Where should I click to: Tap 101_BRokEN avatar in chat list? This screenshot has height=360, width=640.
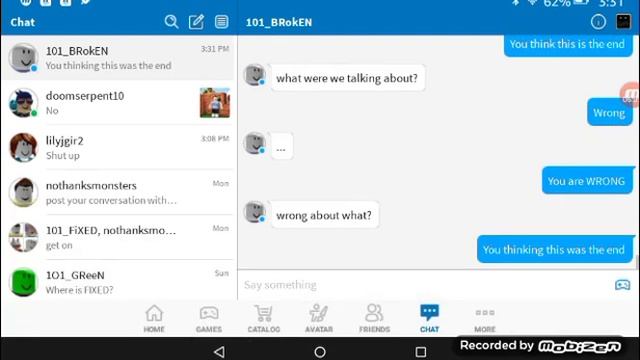coord(23,58)
